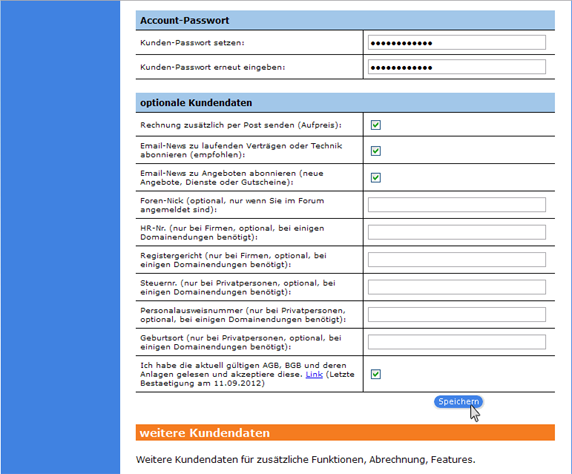Click the Steuernr. input field
This screenshot has width=572, height=474.
click(457, 287)
